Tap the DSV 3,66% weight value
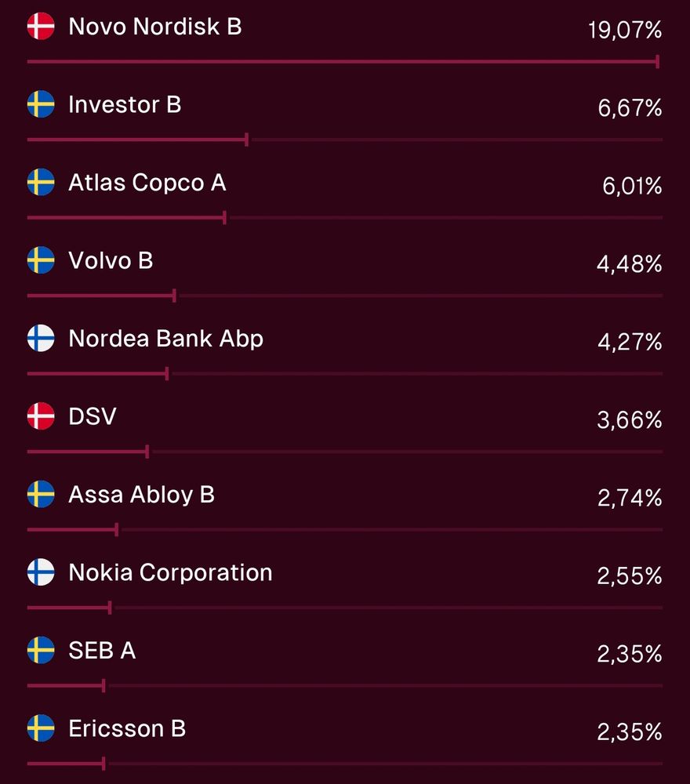 tap(630, 420)
